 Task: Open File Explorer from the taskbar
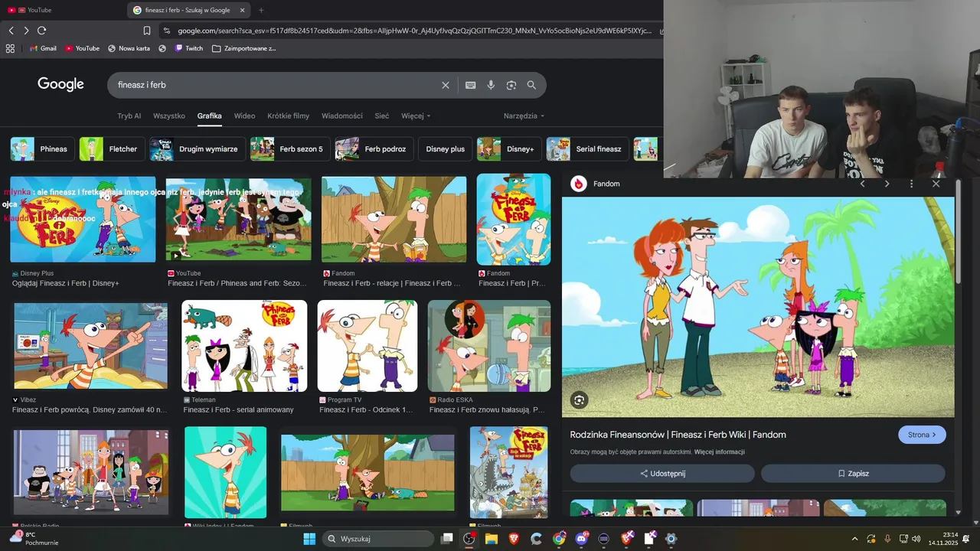click(491, 539)
